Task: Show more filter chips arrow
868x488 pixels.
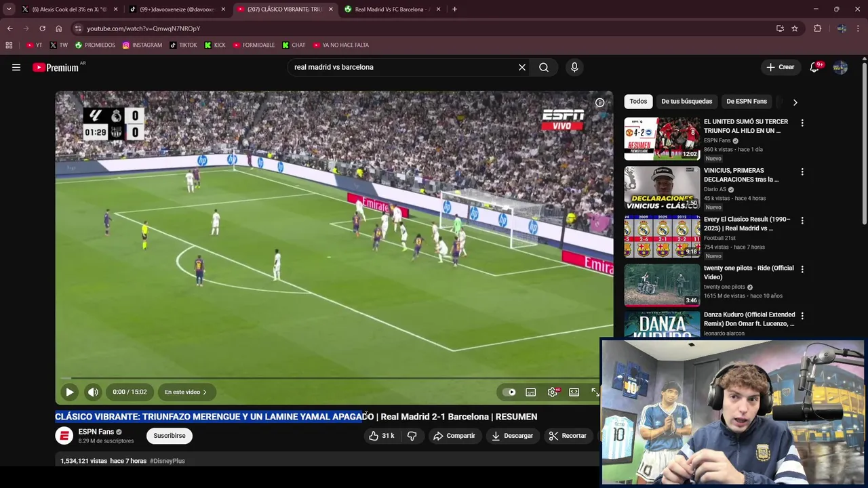Action: click(795, 102)
